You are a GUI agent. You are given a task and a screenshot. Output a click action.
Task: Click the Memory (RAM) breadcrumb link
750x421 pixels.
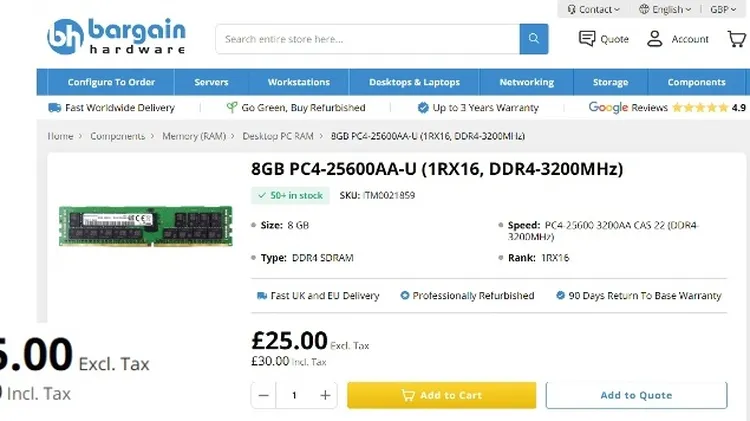(x=194, y=136)
